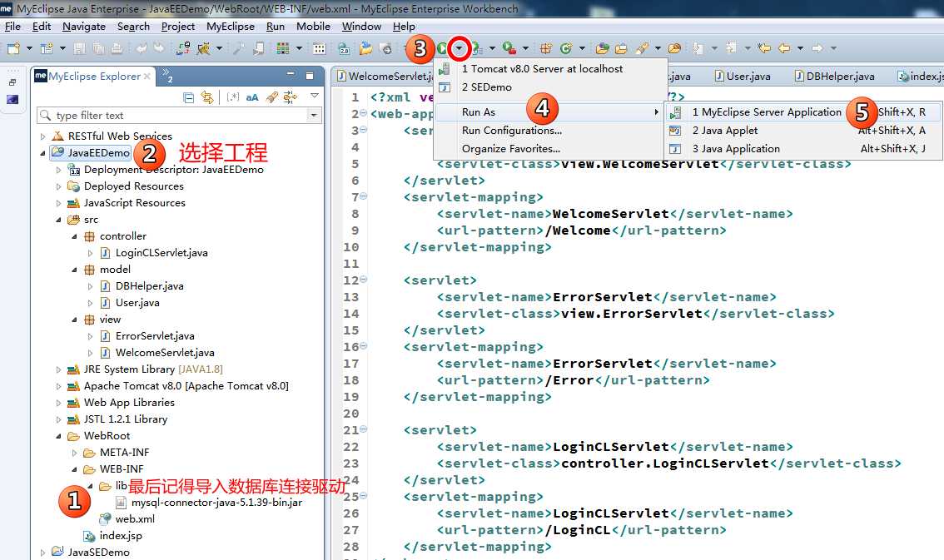Viewport: 944px width, 560px height.
Task: Click the New Java Package toolbar icon
Action: pyautogui.click(x=546, y=48)
